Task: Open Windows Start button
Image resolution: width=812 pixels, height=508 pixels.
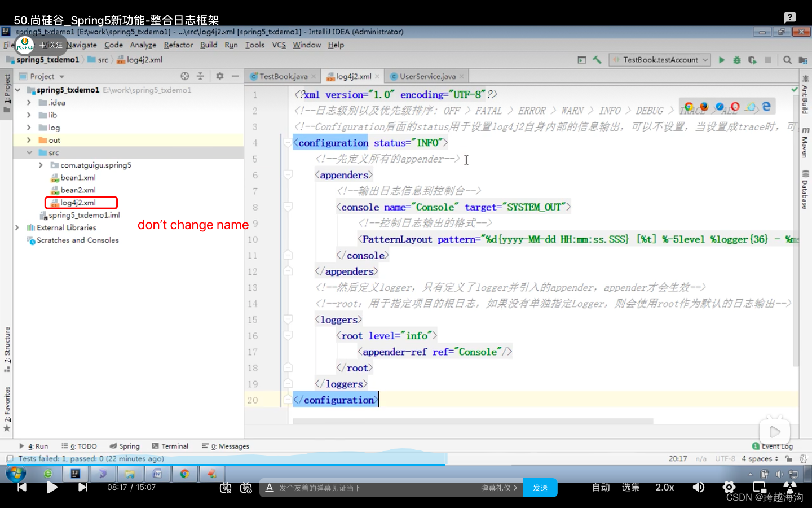Action: click(16, 474)
